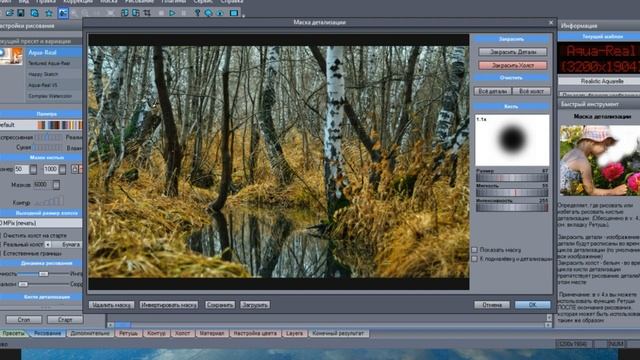Click the Всё детали clear button

(493, 91)
